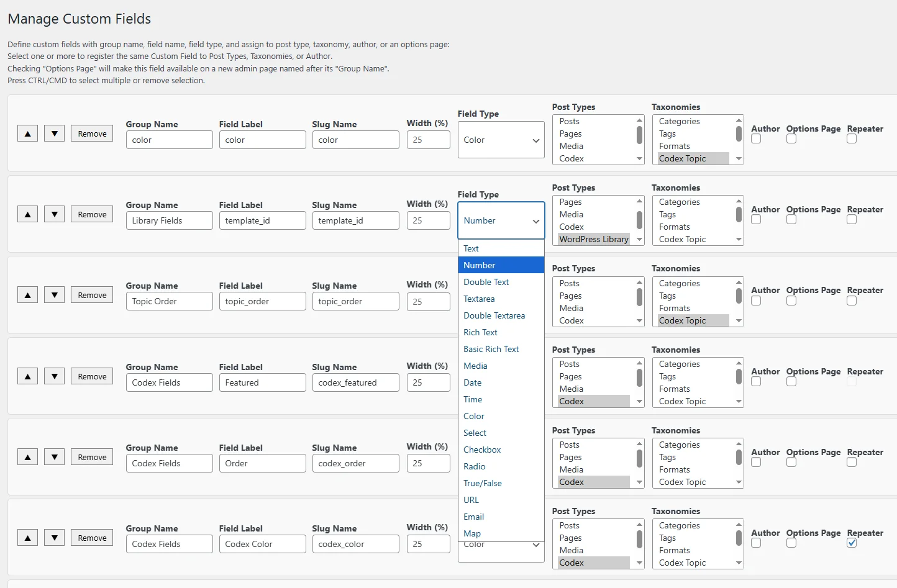The image size is (897, 588).
Task: Remove the Topic Order field row
Action: click(x=92, y=295)
